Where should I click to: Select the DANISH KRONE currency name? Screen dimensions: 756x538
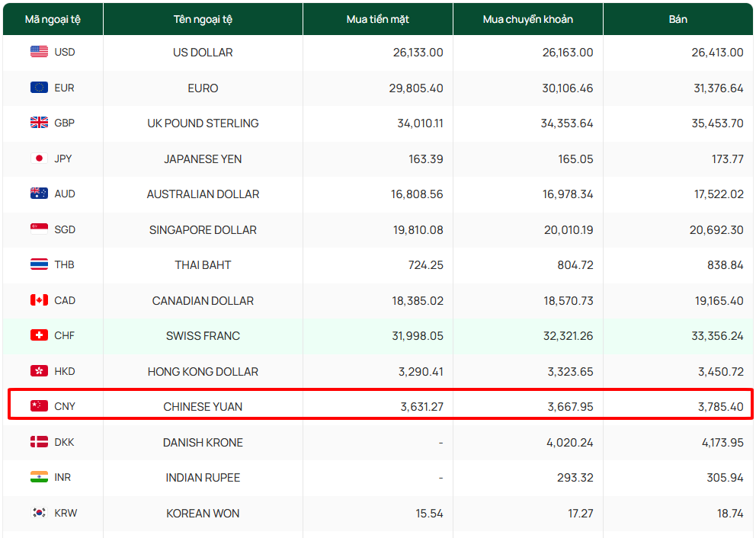click(x=203, y=442)
